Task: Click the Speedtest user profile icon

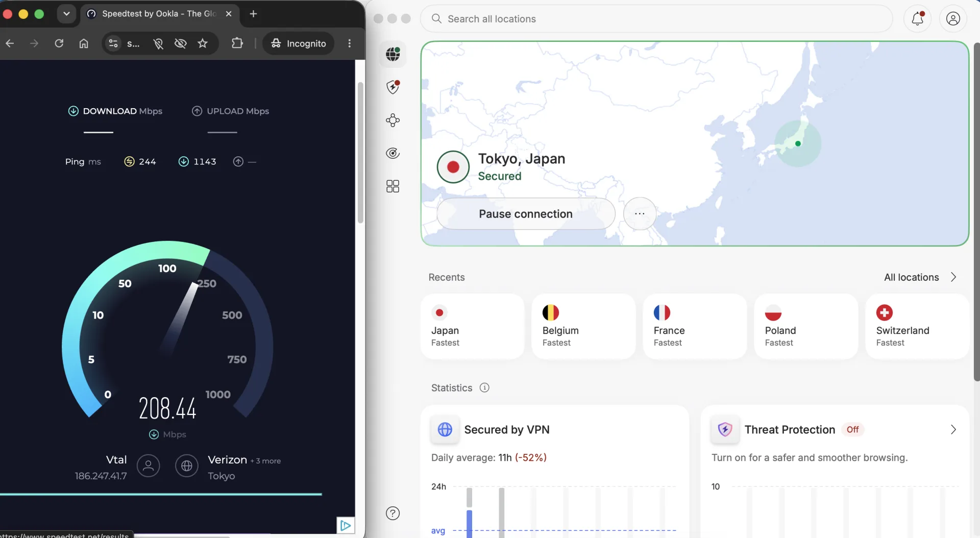Action: [148, 466]
